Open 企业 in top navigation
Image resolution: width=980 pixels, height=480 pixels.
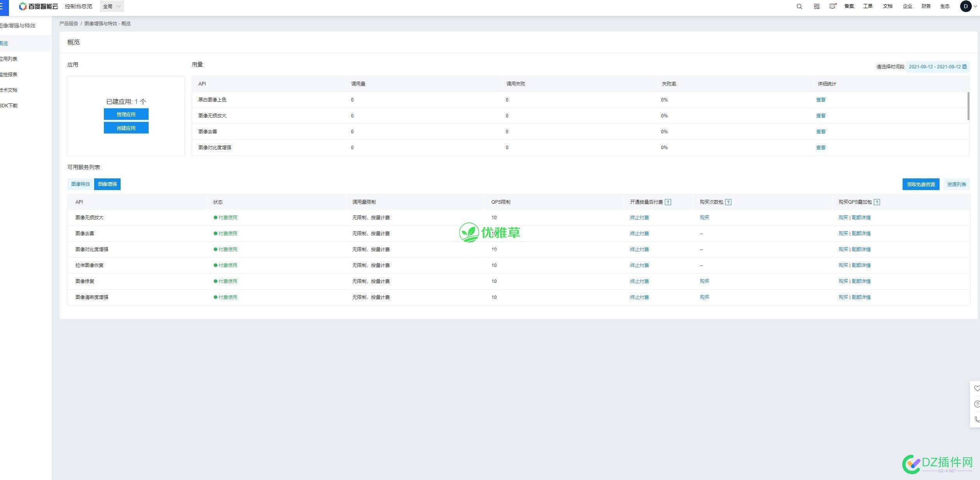click(908, 6)
